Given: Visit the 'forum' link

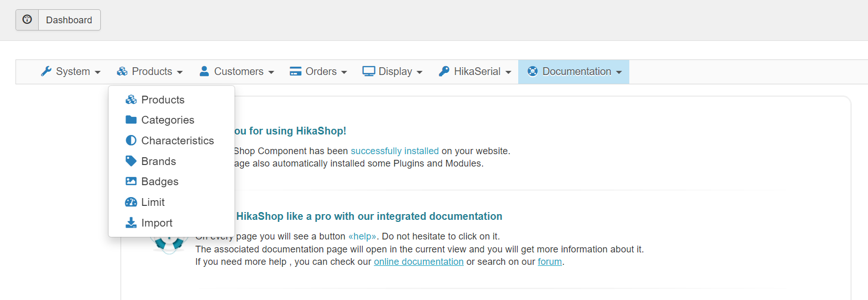Looking at the screenshot, I should point(550,262).
